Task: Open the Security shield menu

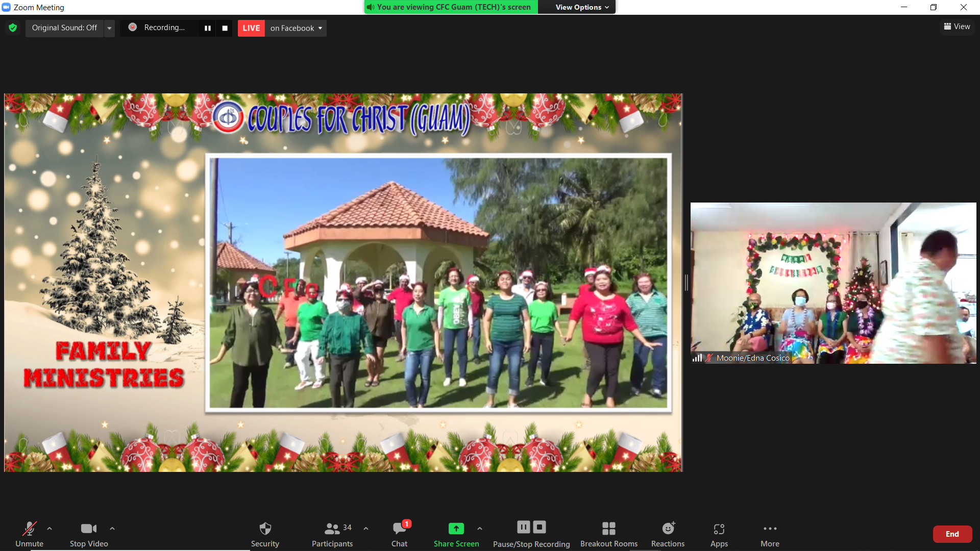Action: pos(265,534)
